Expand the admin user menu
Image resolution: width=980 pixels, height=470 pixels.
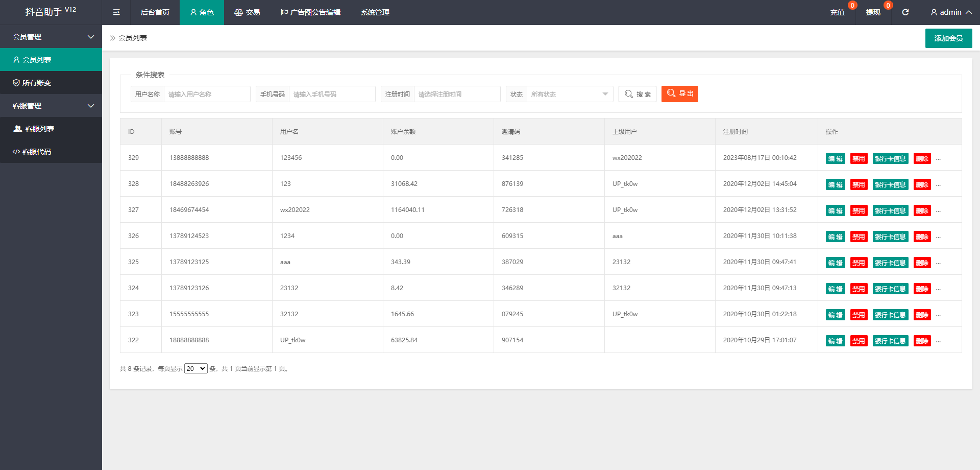tap(950, 12)
